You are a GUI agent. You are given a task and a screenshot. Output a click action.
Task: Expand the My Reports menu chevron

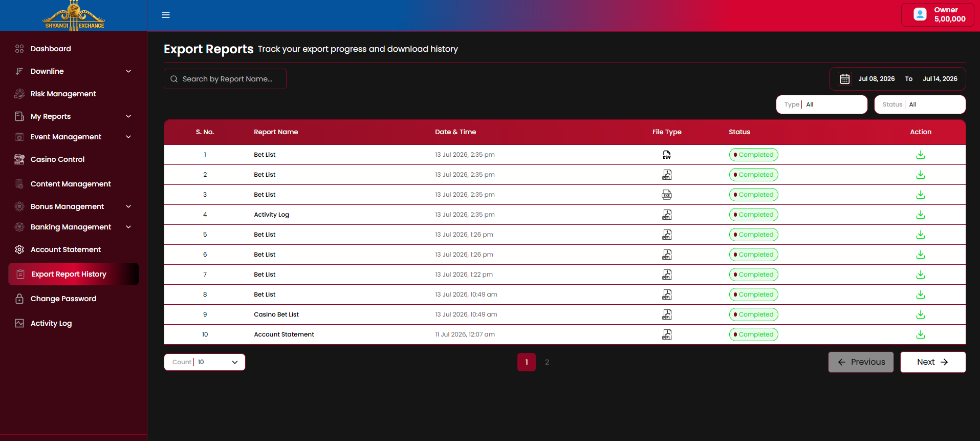click(128, 116)
